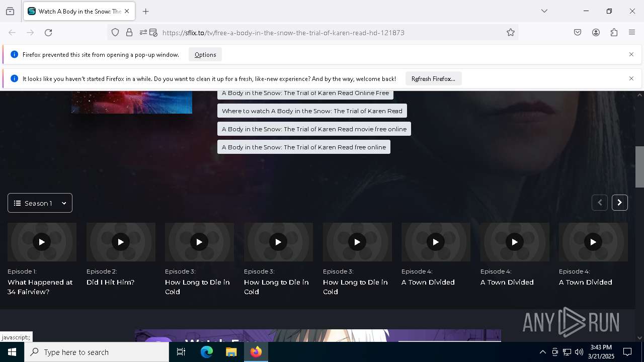
Task: Play Episode 2 Did I Hit Him
Action: (121, 242)
